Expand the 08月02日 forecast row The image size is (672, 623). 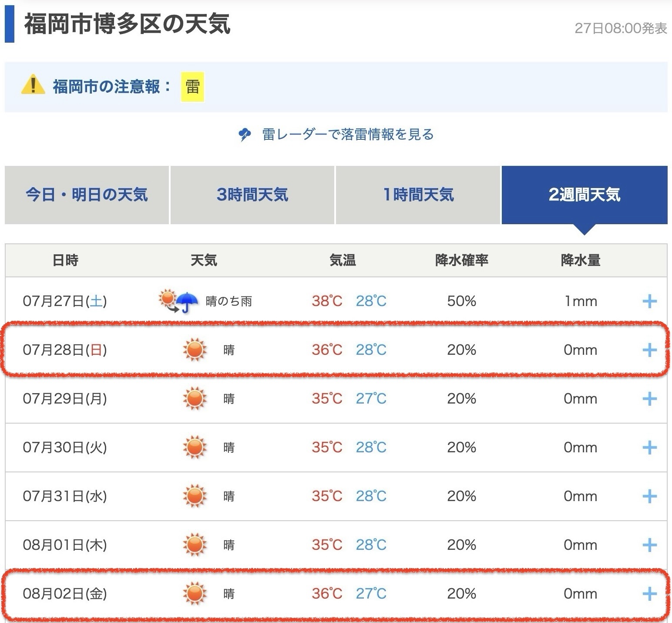click(649, 594)
